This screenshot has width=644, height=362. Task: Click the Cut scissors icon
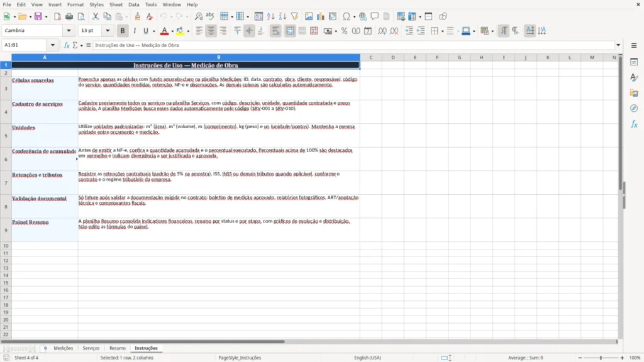[x=96, y=16]
